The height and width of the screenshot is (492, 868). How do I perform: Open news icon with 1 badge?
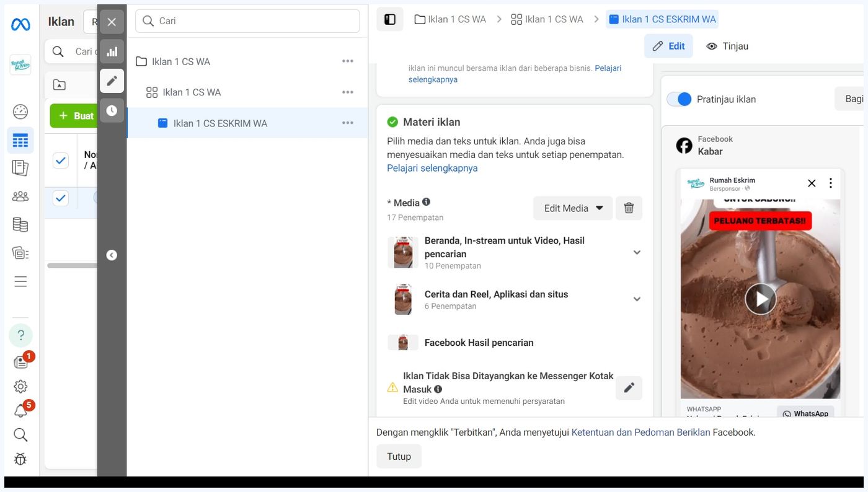[x=22, y=361]
